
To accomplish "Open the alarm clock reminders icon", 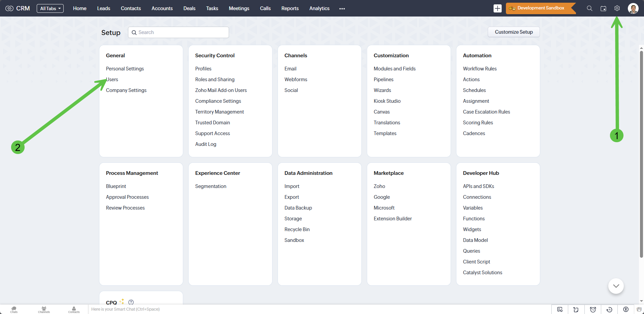I will (x=593, y=309).
